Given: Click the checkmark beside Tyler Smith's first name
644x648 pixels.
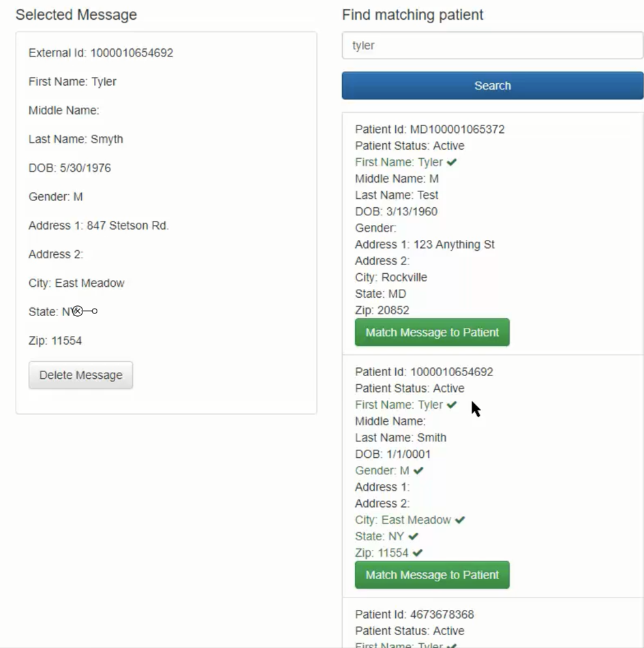Looking at the screenshot, I should 452,405.
